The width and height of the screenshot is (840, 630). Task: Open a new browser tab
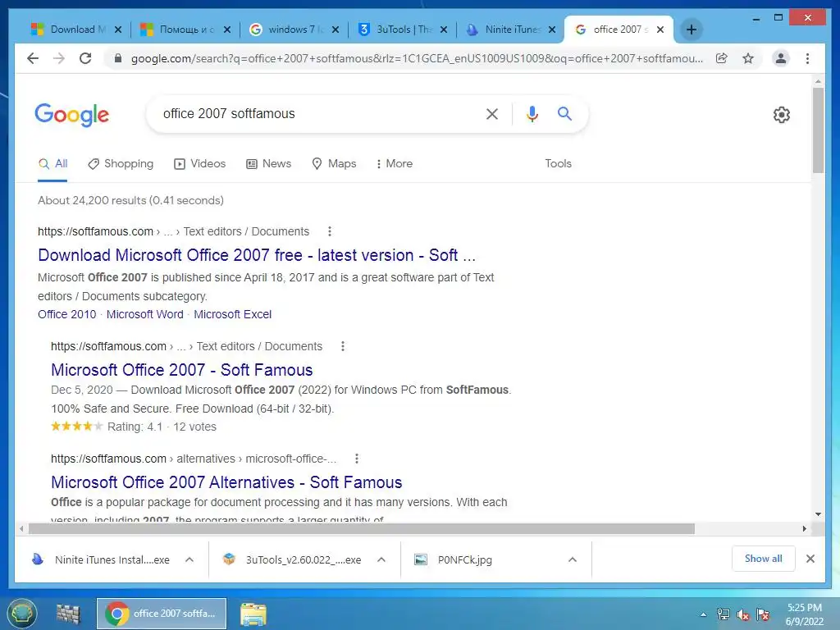[x=691, y=30]
